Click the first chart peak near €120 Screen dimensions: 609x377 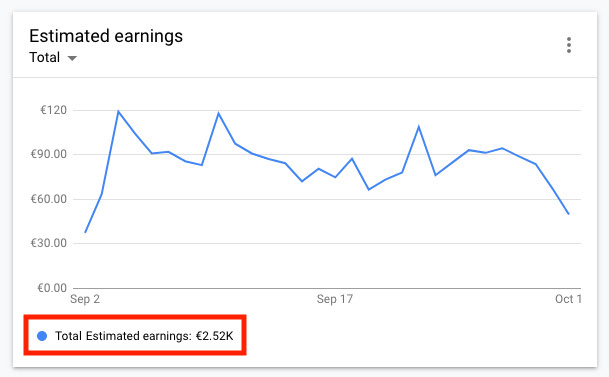pos(118,111)
